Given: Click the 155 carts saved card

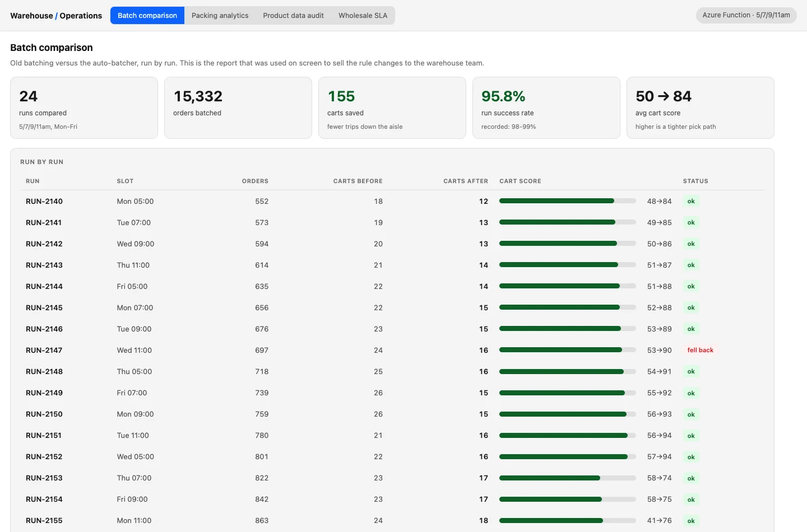Looking at the screenshot, I should [392, 108].
